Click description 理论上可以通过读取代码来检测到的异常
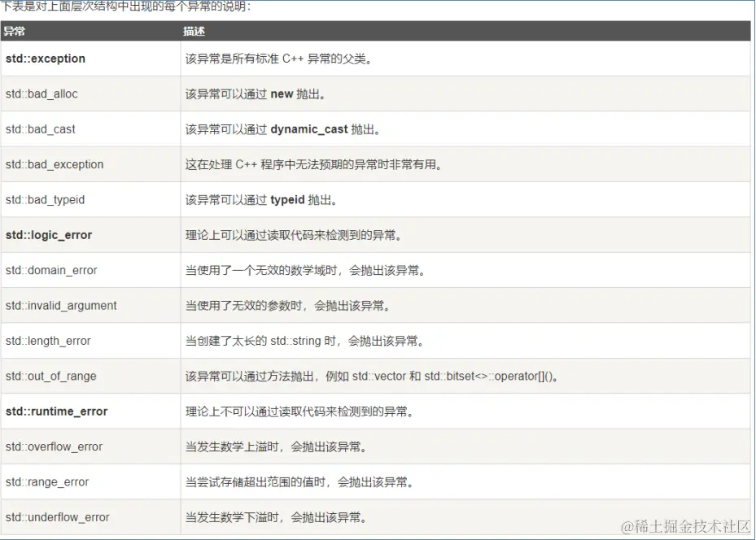 pos(294,235)
